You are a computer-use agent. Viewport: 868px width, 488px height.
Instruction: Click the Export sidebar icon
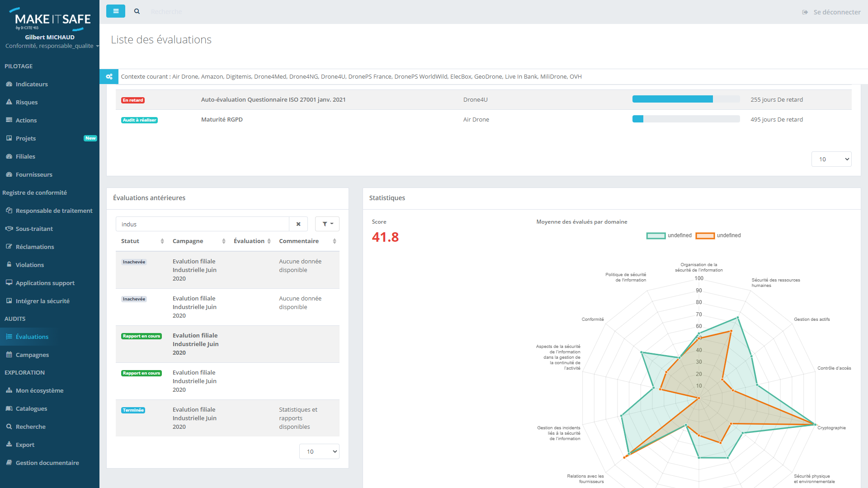pos(9,445)
